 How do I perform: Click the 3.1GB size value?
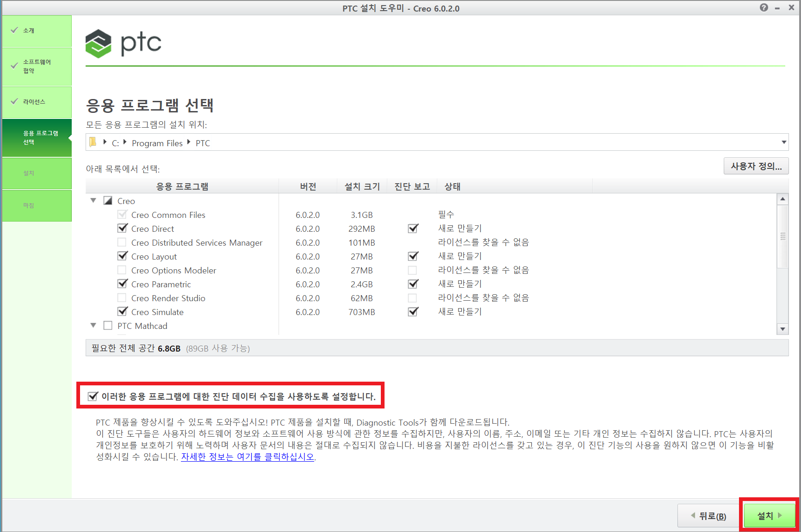pos(361,215)
